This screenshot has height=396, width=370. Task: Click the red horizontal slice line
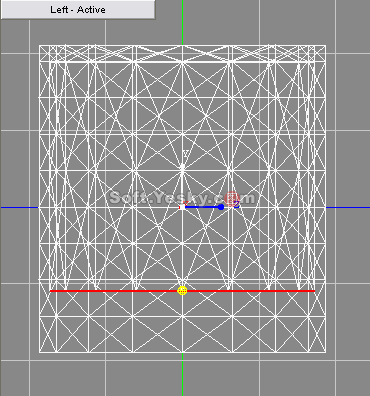(x=182, y=291)
